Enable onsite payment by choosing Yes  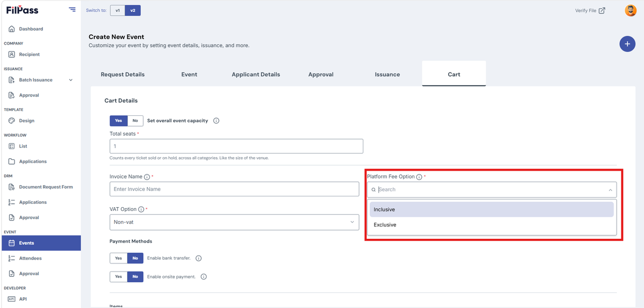tap(119, 277)
